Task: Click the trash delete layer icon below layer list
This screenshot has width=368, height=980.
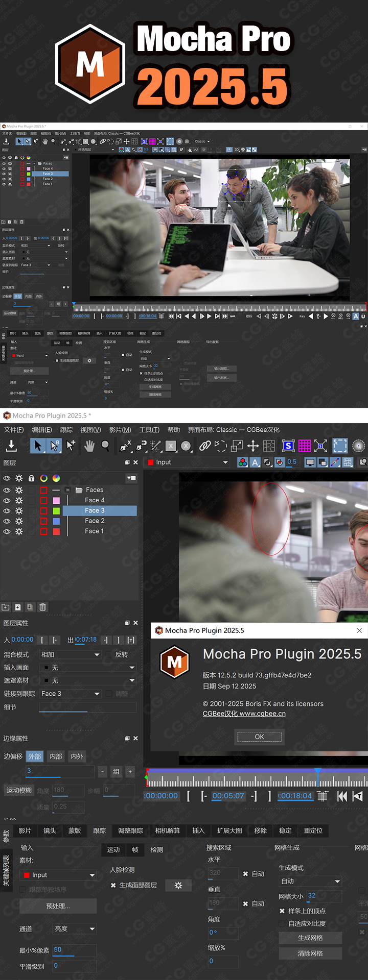Action: pos(42,607)
